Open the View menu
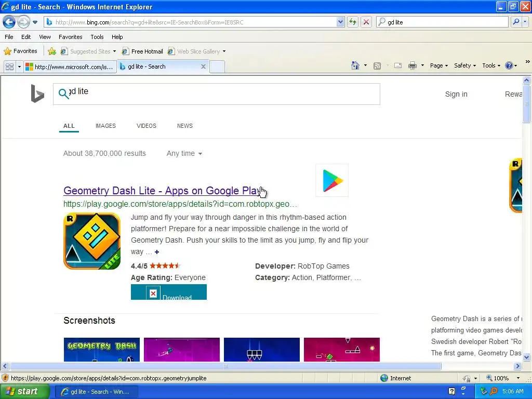 (x=45, y=37)
